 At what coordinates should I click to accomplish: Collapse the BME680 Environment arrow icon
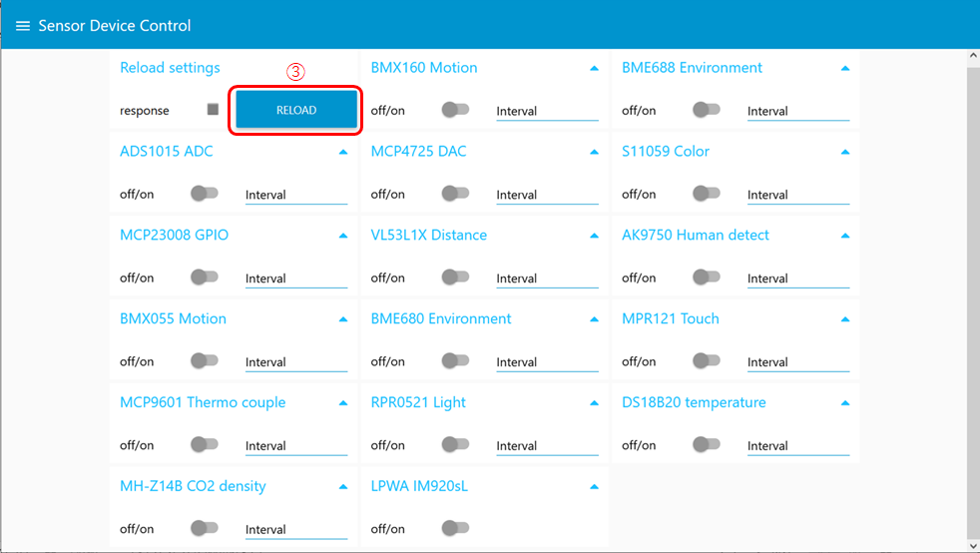(x=594, y=320)
